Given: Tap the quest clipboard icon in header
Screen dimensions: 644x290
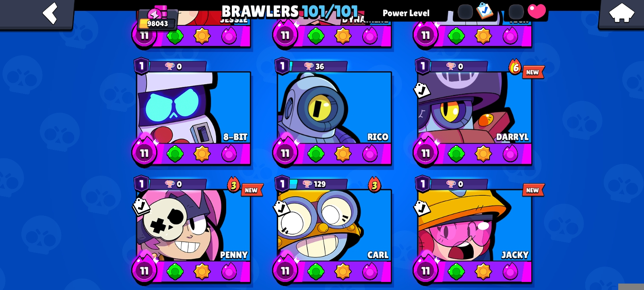Looking at the screenshot, I should point(485,10).
